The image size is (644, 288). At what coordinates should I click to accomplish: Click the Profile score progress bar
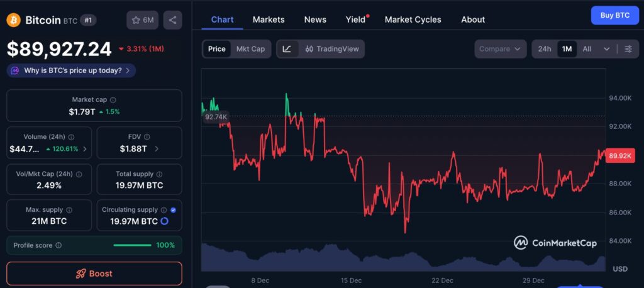coord(132,245)
